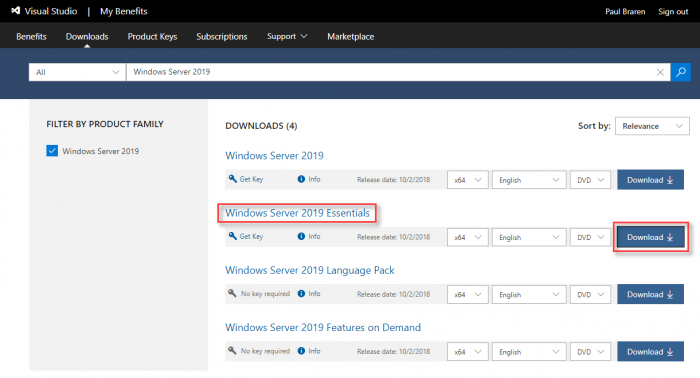Click info icon for Features on Demand row
The width and height of the screenshot is (700, 378).
[301, 351]
